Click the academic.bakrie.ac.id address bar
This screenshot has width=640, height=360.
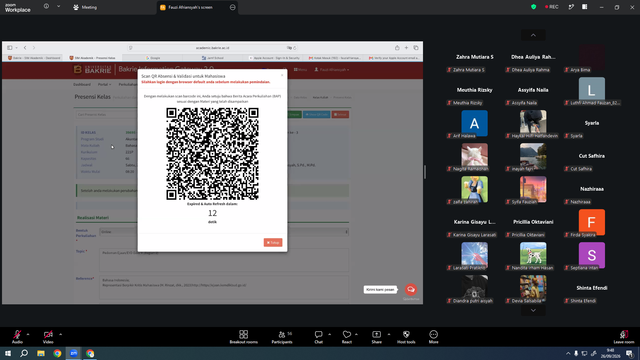pyautogui.click(x=212, y=48)
